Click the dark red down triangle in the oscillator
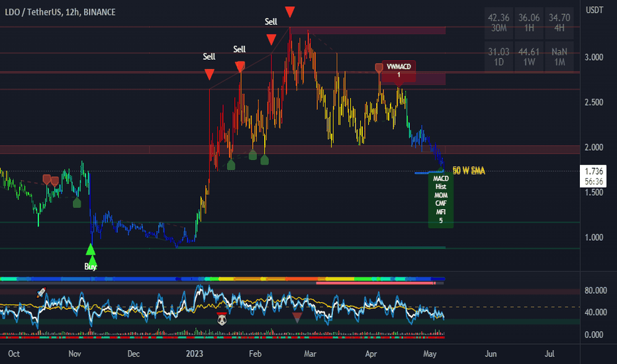The image size is (617, 364). click(x=297, y=318)
